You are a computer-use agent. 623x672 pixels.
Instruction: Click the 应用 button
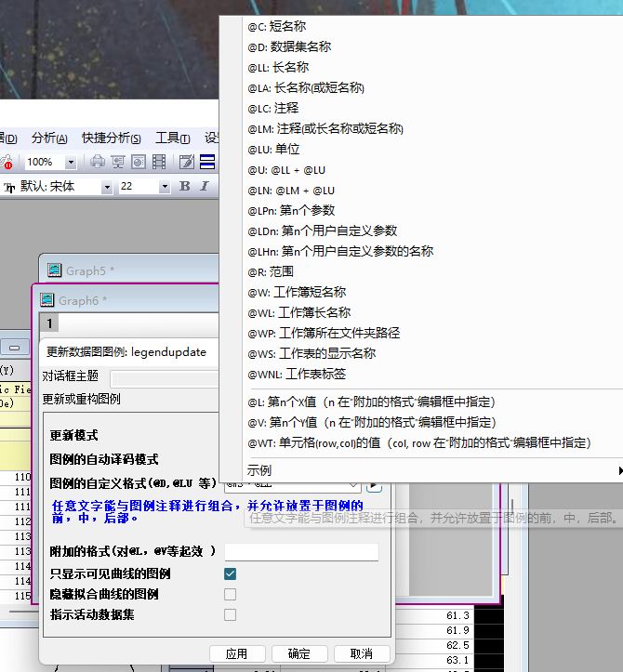237,653
